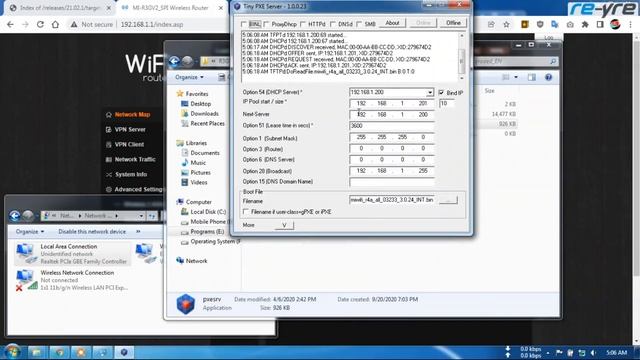Click the boot Filename input field
The width and height of the screenshot is (640, 360).
tap(393, 200)
